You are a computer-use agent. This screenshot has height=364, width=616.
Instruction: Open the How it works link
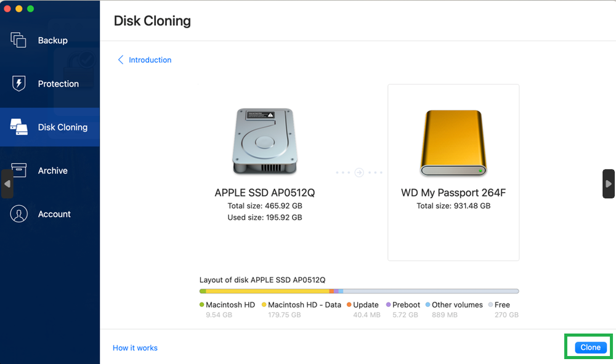pyautogui.click(x=135, y=347)
